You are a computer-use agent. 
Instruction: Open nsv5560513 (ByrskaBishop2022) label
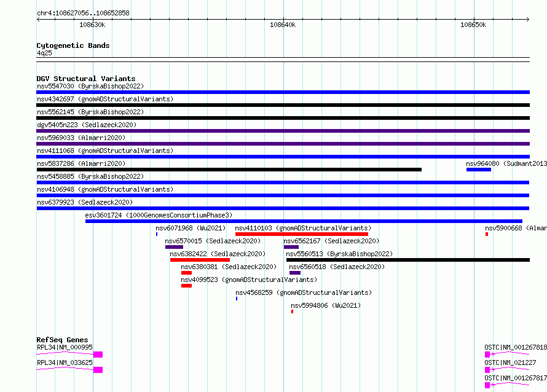pos(339,254)
